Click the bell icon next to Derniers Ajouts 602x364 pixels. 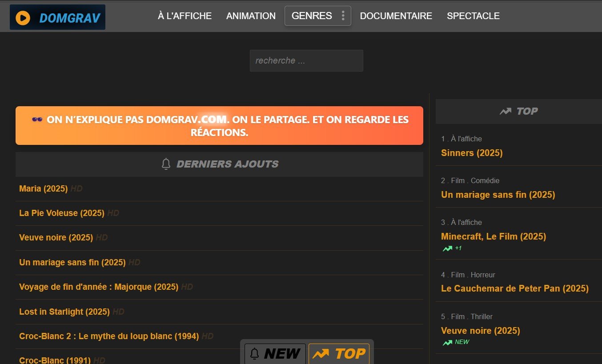point(166,164)
